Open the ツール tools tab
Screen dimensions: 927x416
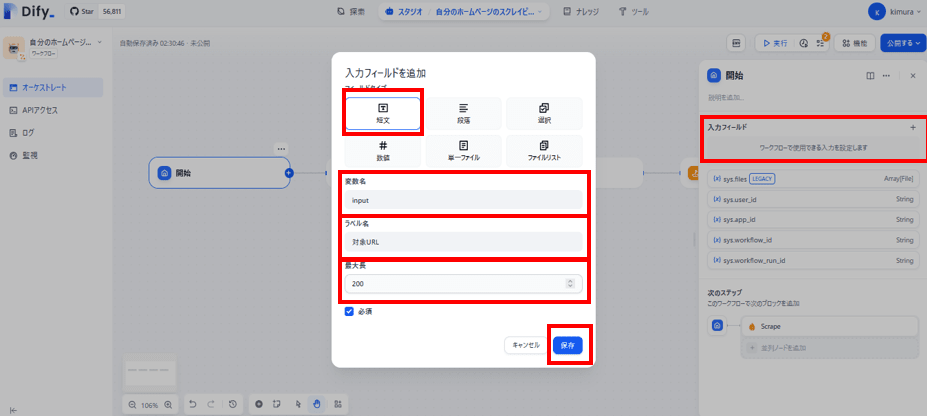click(x=633, y=11)
